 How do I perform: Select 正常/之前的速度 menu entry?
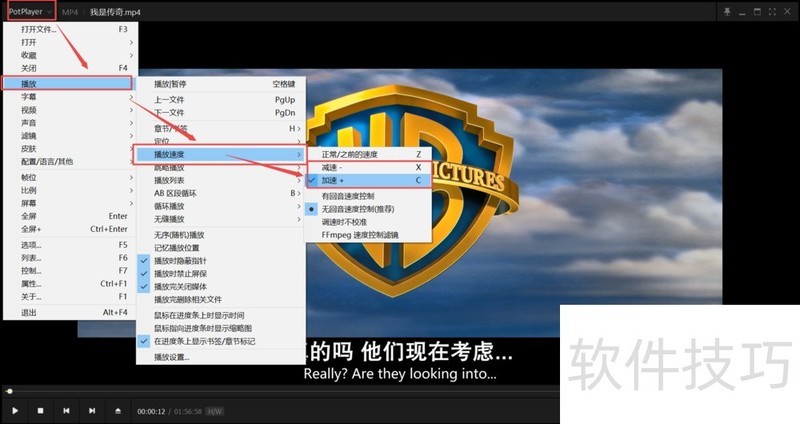[369, 154]
